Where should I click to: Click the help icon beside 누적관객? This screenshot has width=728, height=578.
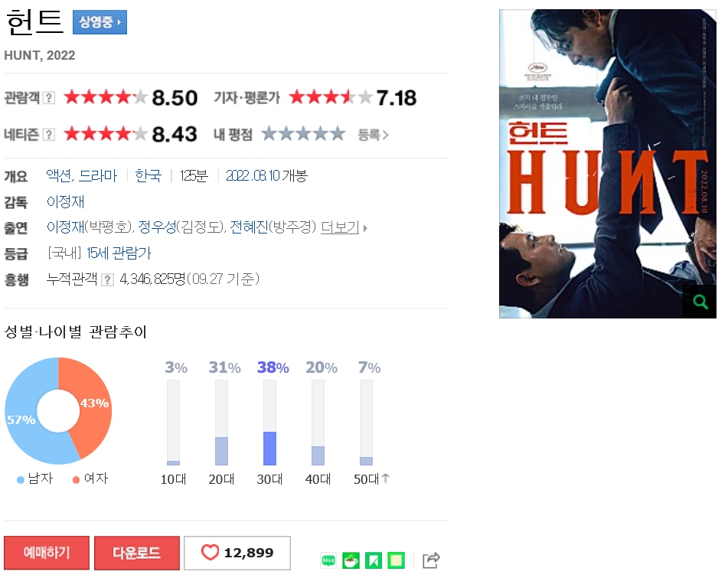click(108, 279)
